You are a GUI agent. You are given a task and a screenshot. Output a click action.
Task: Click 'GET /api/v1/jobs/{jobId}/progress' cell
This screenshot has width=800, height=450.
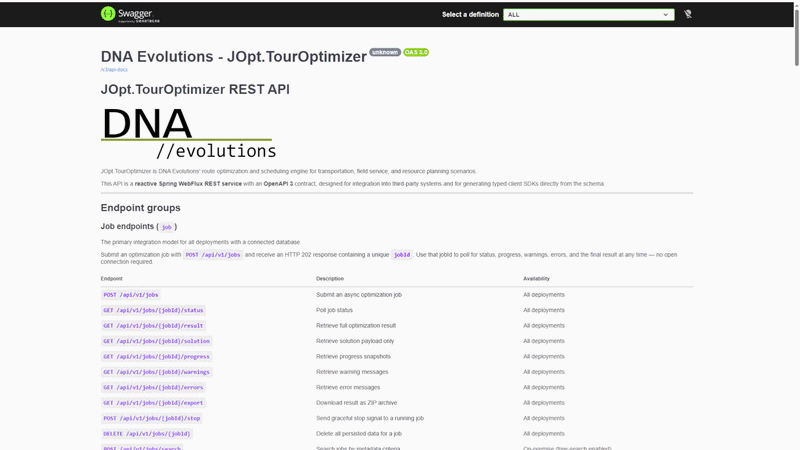156,357
